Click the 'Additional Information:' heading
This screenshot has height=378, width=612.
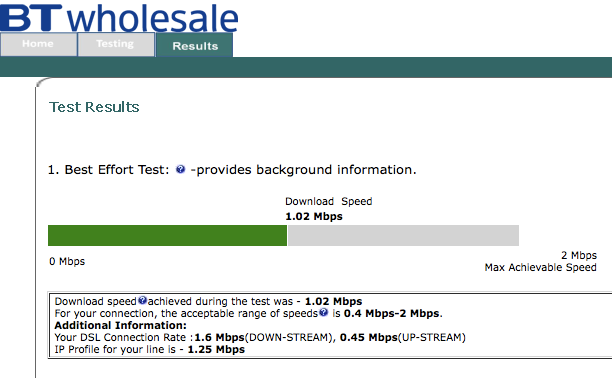click(121, 325)
